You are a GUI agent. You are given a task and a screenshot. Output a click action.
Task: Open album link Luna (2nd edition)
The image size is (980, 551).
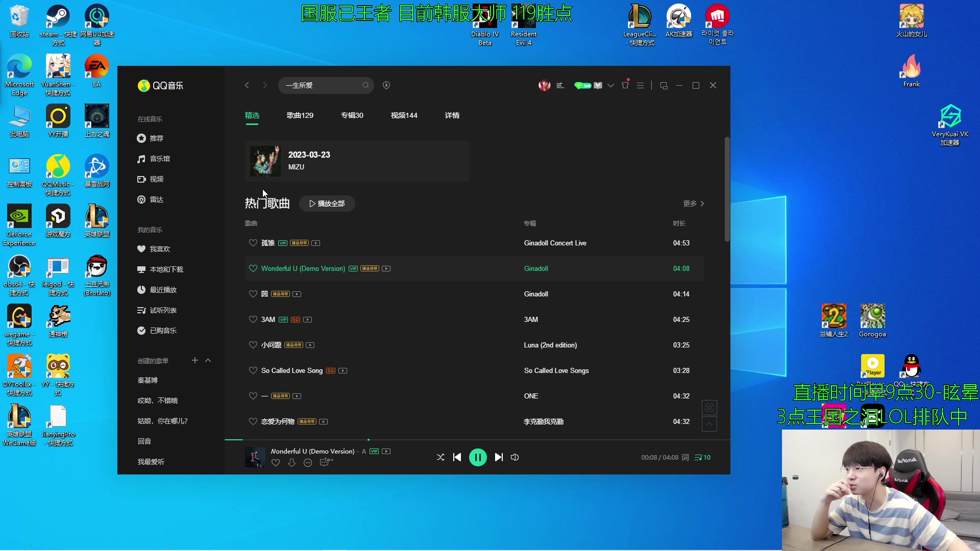(550, 345)
